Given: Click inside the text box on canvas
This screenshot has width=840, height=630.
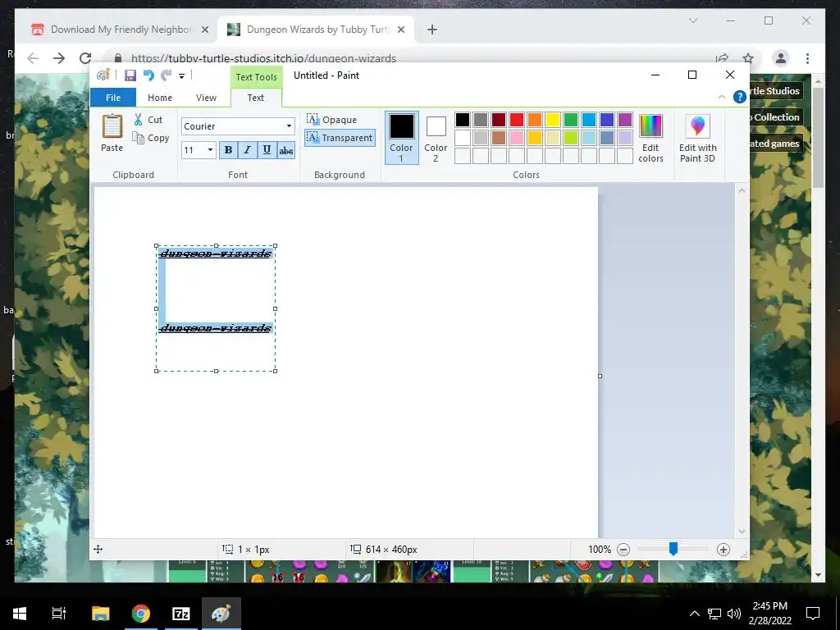Looking at the screenshot, I should click(x=216, y=308).
